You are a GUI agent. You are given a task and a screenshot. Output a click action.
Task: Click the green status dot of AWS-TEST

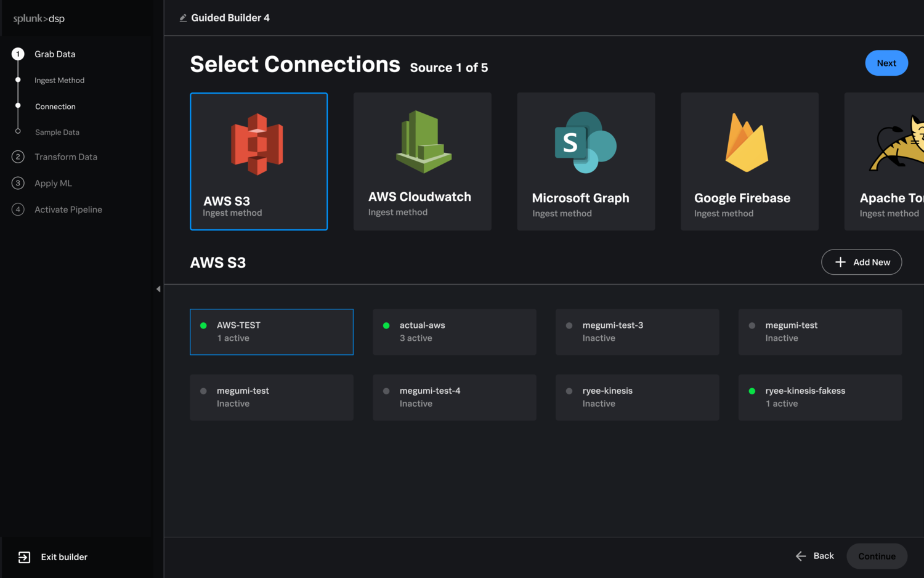203,325
